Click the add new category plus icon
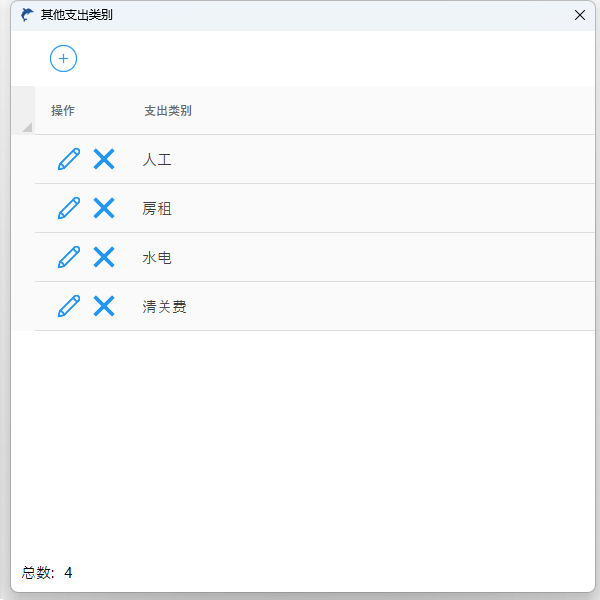 click(x=63, y=59)
